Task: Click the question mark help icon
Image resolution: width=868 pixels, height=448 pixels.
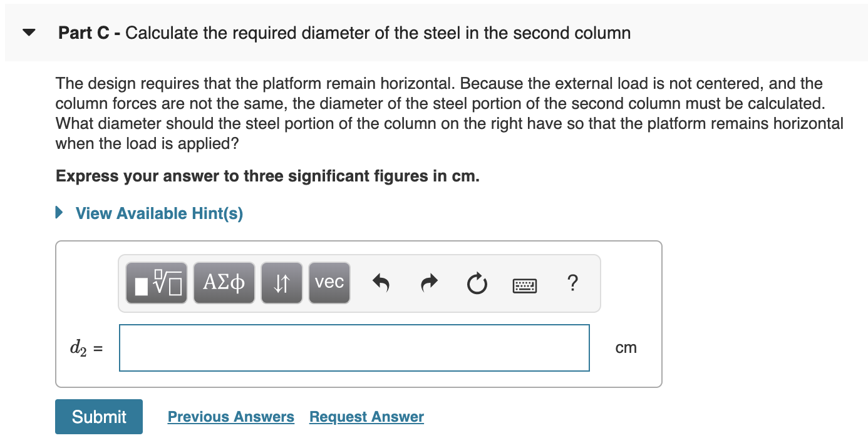Action: coord(572,283)
